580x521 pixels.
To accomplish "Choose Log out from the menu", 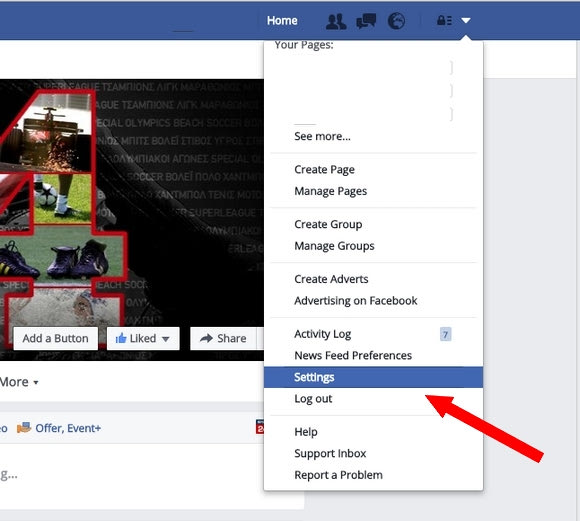I will (x=313, y=399).
